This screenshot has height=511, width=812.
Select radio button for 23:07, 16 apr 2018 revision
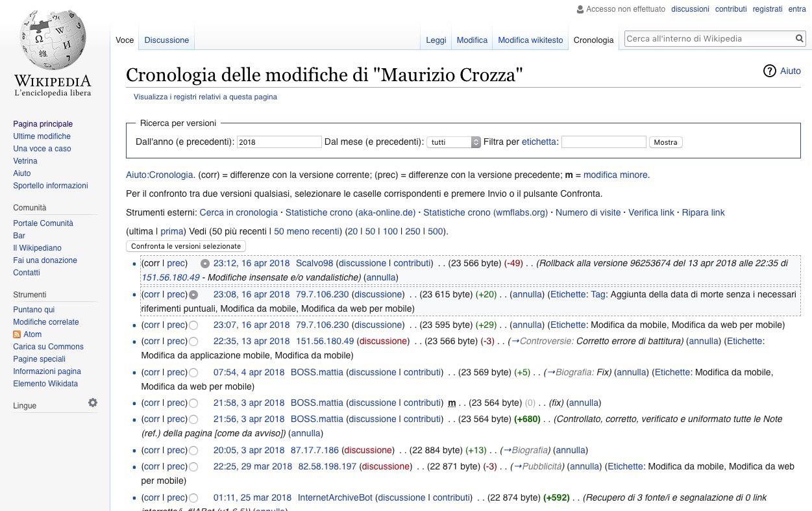click(193, 325)
